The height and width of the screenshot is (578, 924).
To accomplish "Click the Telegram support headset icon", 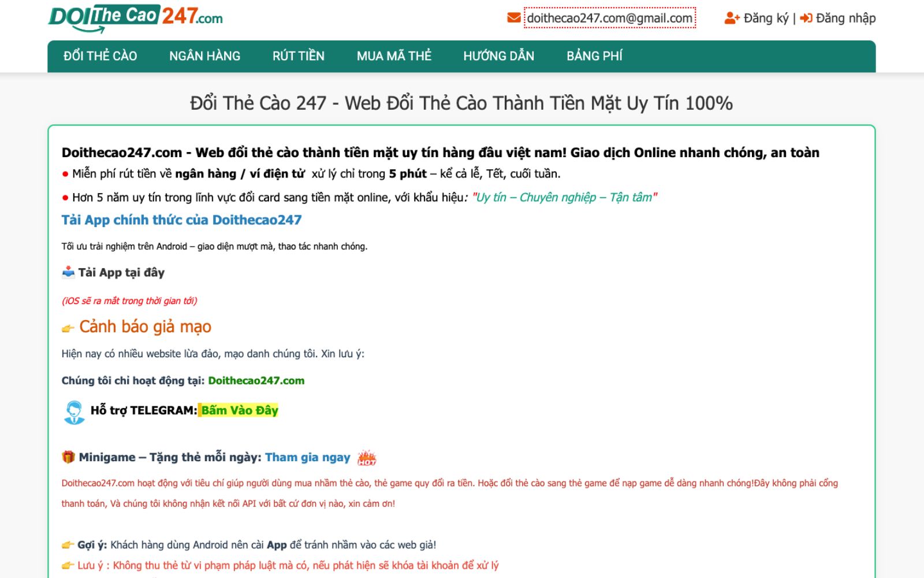I will click(73, 410).
